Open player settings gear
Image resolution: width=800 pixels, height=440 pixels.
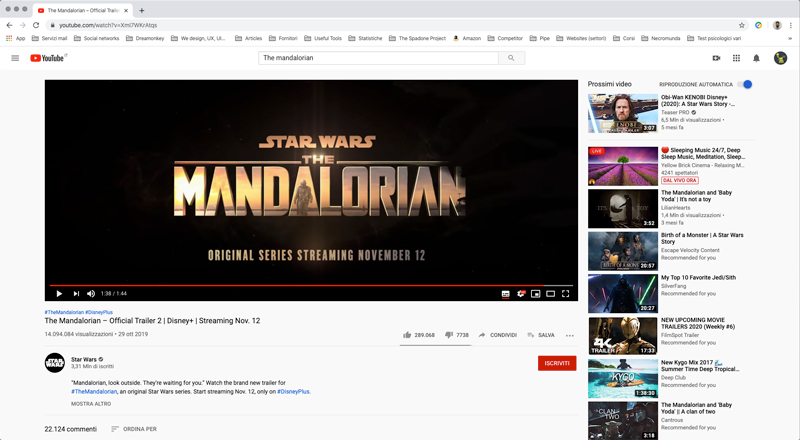tap(521, 294)
